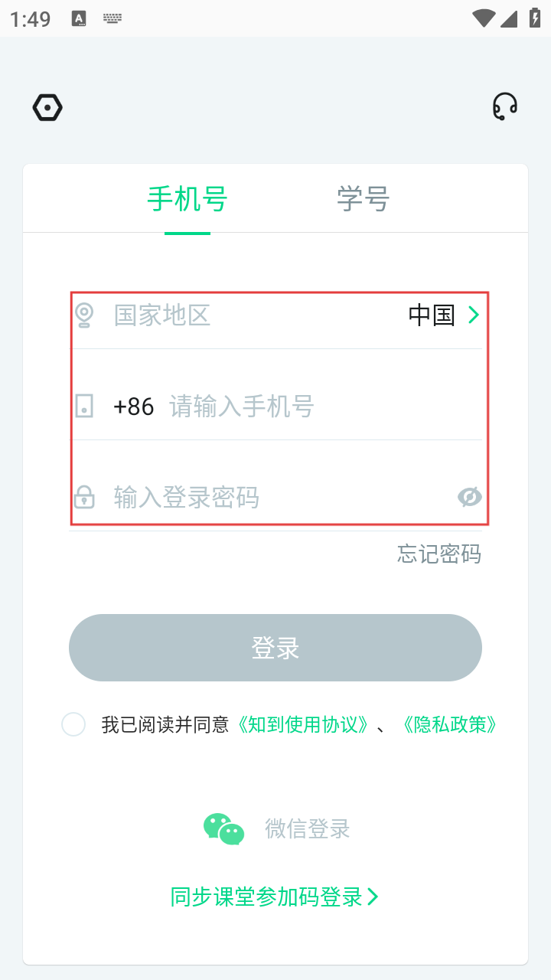Check the agreement consent checkbox
The width and height of the screenshot is (551, 980).
click(73, 724)
